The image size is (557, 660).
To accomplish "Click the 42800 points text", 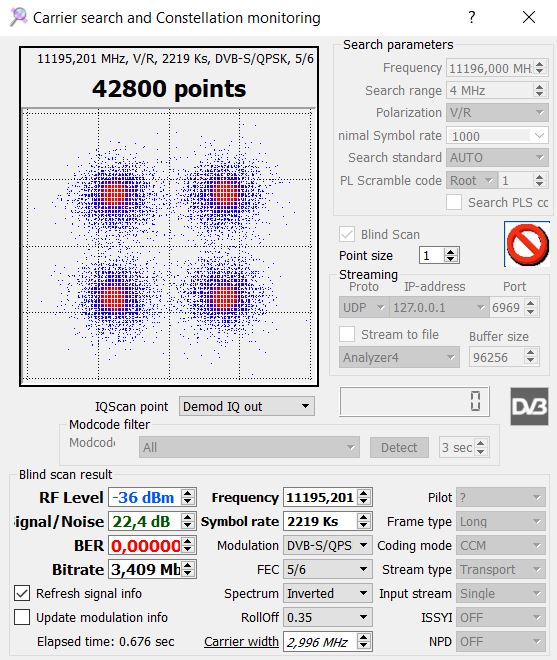I will click(169, 89).
